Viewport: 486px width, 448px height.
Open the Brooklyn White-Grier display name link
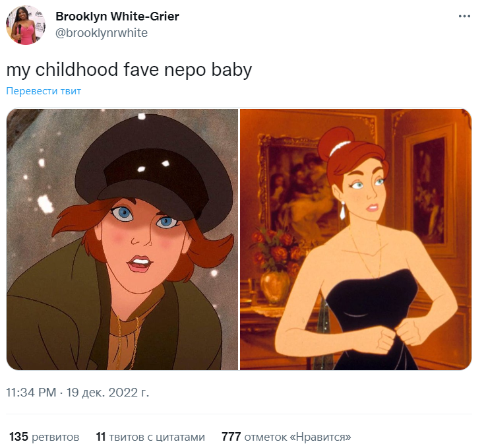(x=117, y=16)
